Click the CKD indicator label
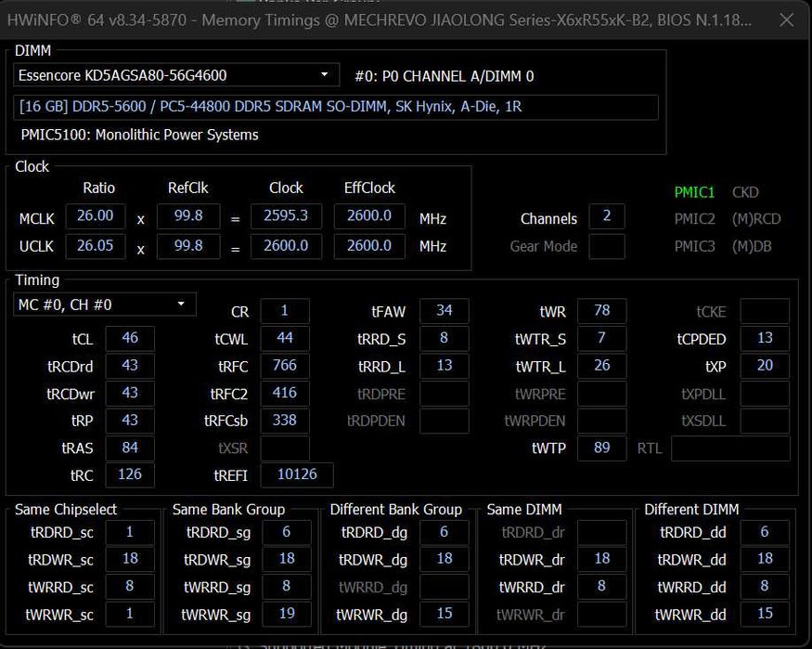The width and height of the screenshot is (812, 649). [x=745, y=192]
